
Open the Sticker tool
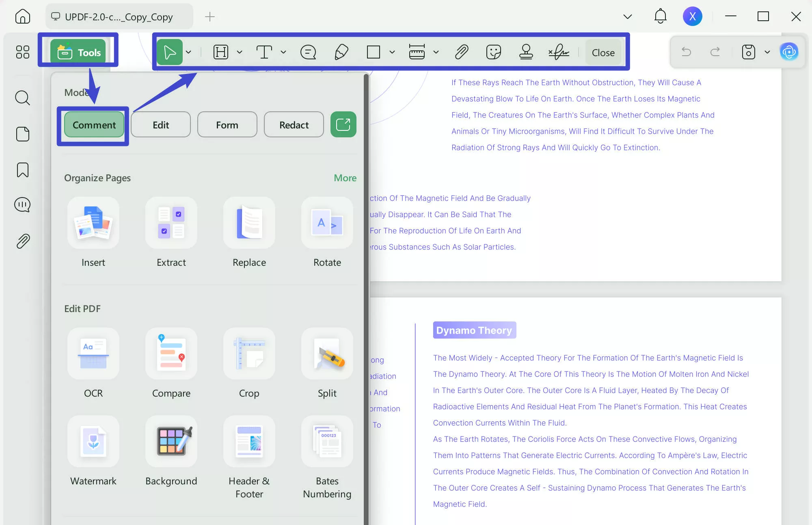coord(493,52)
